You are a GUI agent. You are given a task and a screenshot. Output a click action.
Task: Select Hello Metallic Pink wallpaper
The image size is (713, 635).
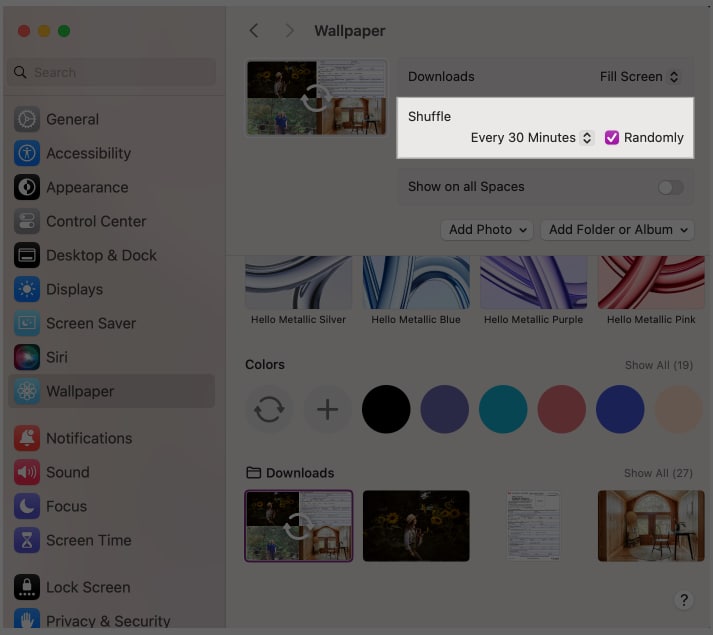tap(651, 283)
